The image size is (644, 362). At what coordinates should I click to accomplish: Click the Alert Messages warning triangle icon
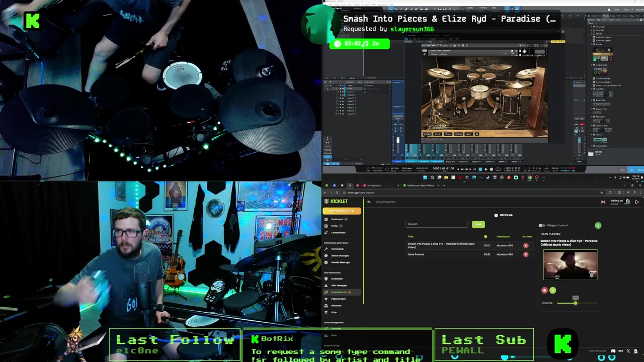[327, 286]
